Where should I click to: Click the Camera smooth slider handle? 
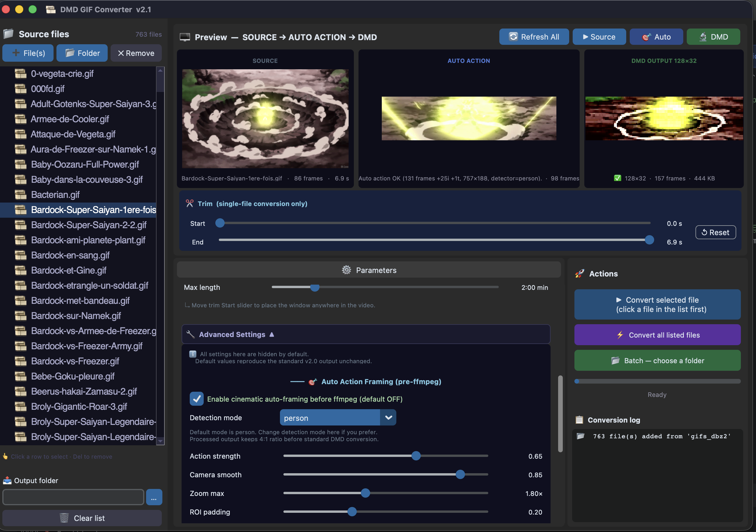click(x=460, y=474)
